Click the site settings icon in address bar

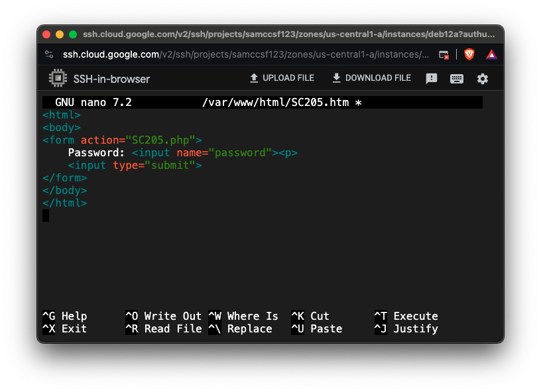[x=49, y=54]
